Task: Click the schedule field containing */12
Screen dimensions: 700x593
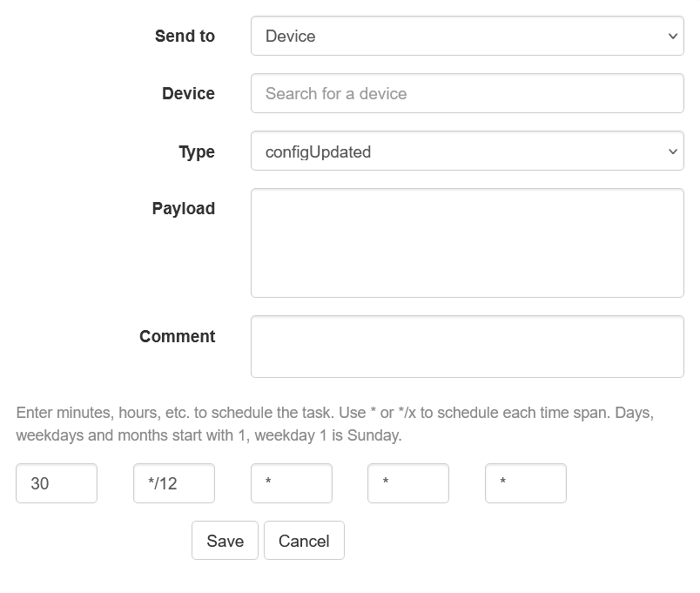Action: click(174, 483)
